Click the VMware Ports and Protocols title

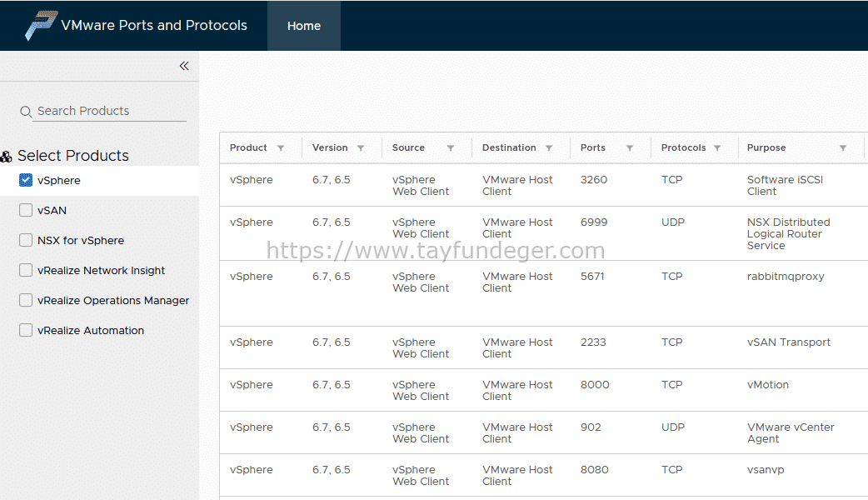154,26
